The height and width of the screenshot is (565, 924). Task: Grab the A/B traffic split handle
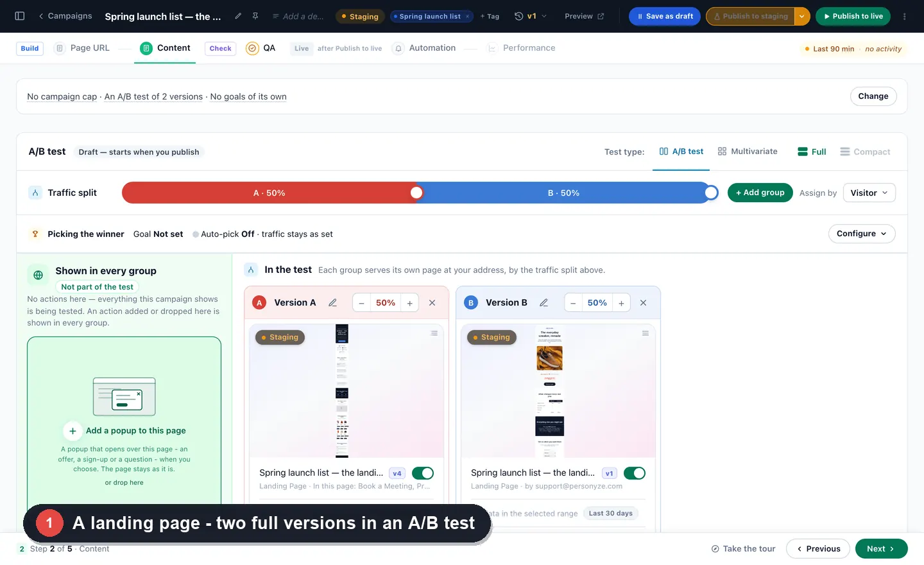pyautogui.click(x=416, y=193)
